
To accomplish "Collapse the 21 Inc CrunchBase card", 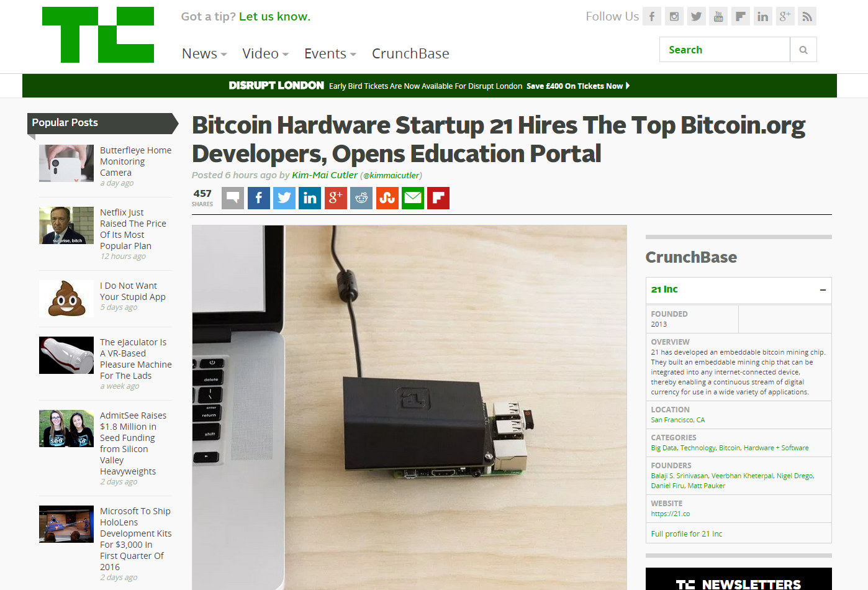I will 823,290.
